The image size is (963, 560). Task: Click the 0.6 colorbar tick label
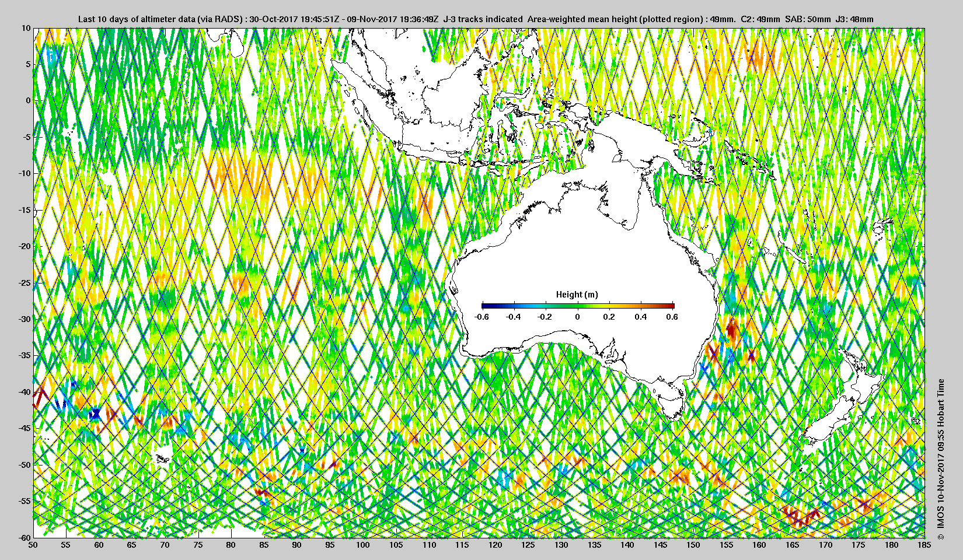pos(672,317)
